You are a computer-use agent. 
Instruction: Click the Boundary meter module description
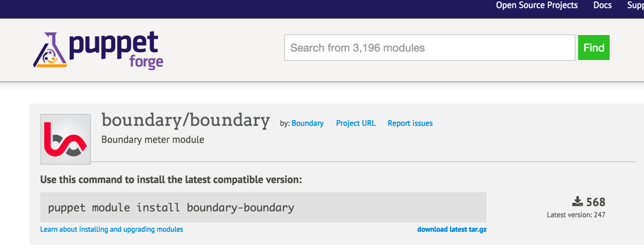click(x=153, y=140)
